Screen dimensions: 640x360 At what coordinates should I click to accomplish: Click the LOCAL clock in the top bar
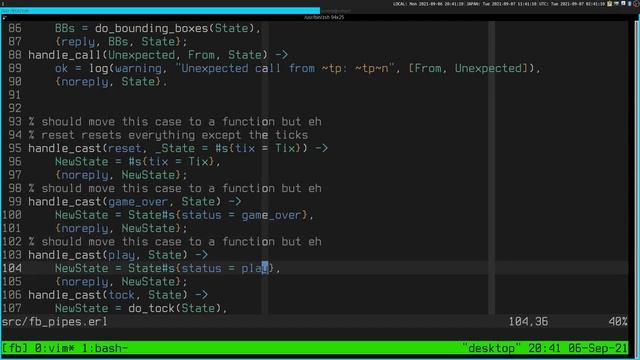[427, 4]
